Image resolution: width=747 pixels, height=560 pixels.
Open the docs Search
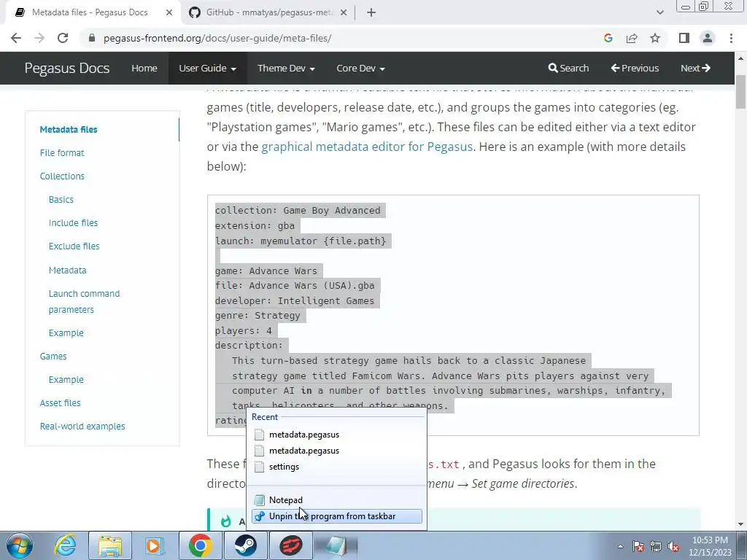pyautogui.click(x=568, y=68)
